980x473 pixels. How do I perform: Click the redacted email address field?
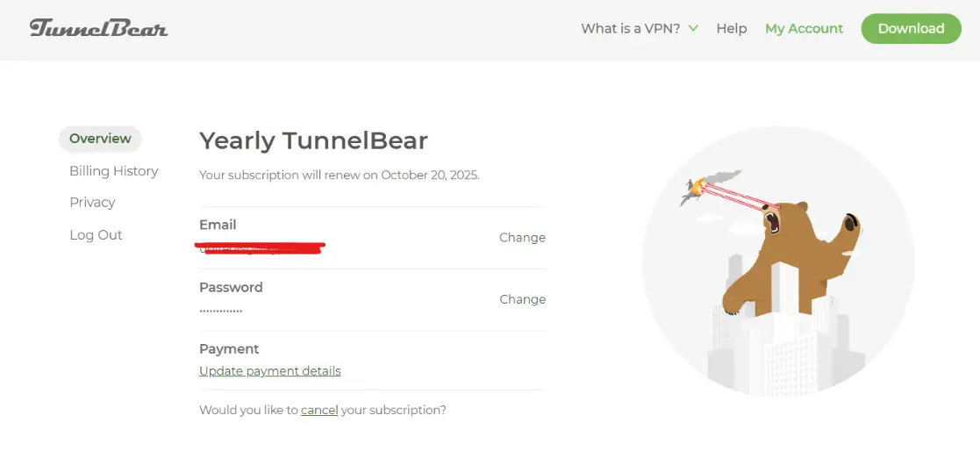pos(260,248)
